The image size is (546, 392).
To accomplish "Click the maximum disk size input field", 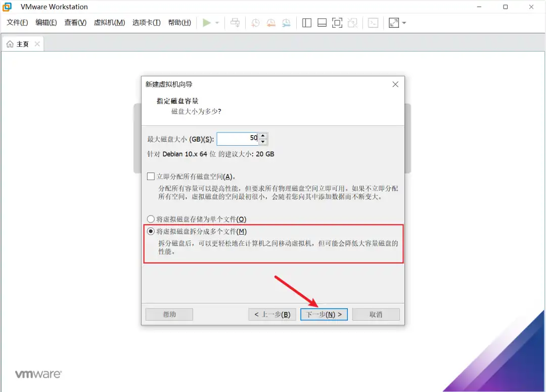I will [238, 139].
